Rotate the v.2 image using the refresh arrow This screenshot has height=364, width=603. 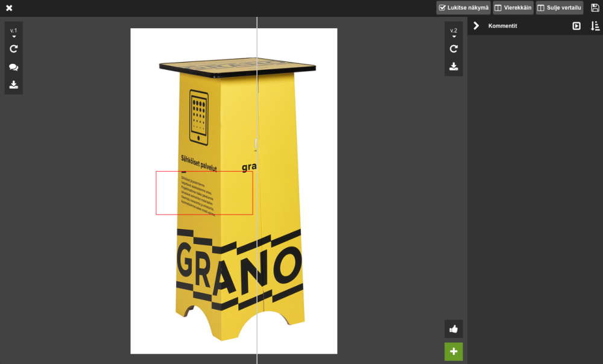point(454,49)
